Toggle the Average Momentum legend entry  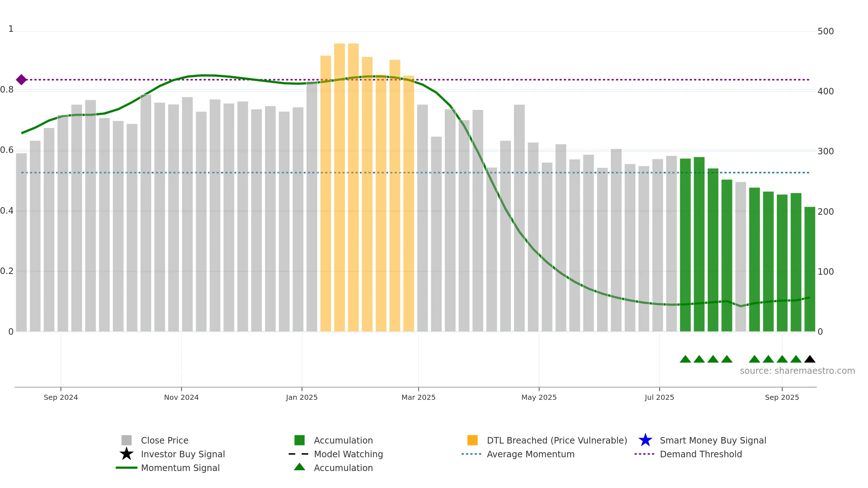click(518, 454)
